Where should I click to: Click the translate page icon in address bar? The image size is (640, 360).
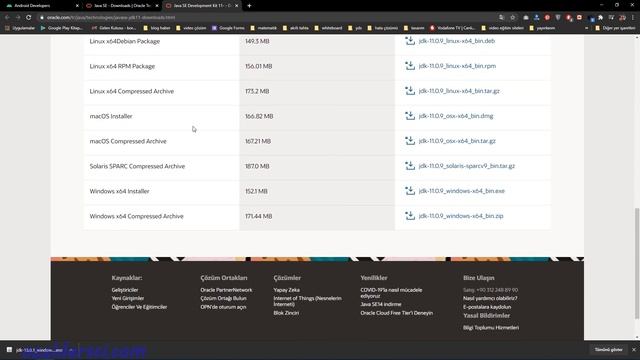click(x=501, y=18)
